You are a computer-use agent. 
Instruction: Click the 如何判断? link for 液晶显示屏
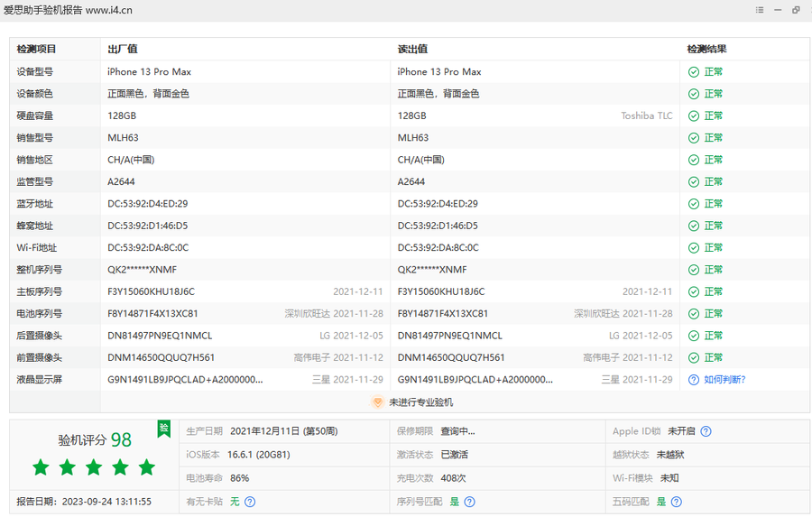click(724, 380)
